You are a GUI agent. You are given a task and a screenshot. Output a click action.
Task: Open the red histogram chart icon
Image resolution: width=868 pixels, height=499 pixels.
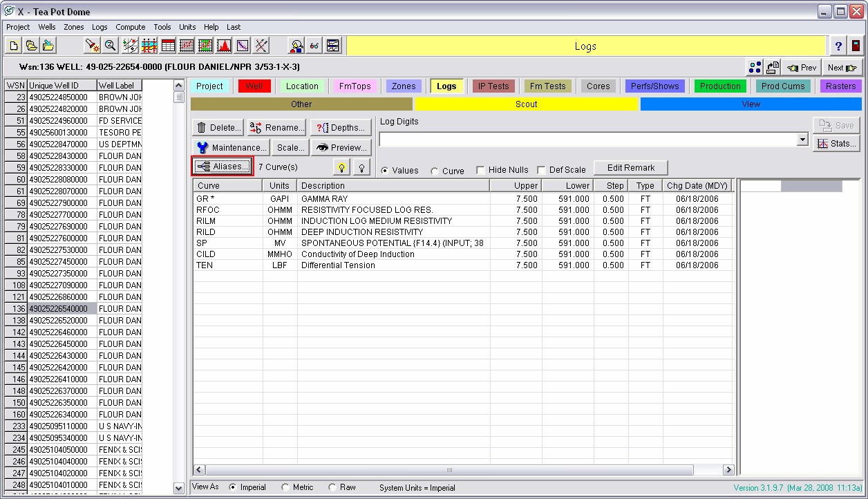tap(224, 46)
